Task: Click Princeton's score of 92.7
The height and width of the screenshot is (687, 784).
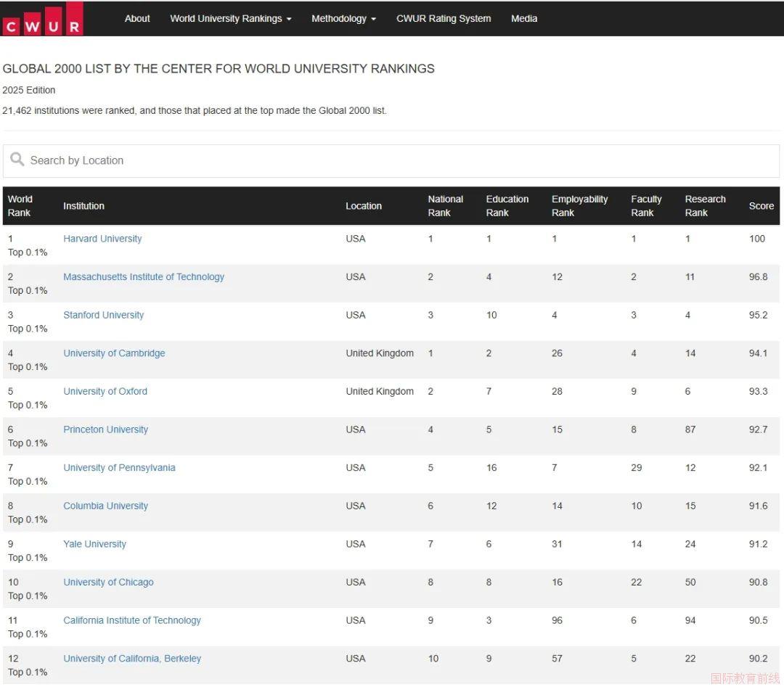Action: 758,429
